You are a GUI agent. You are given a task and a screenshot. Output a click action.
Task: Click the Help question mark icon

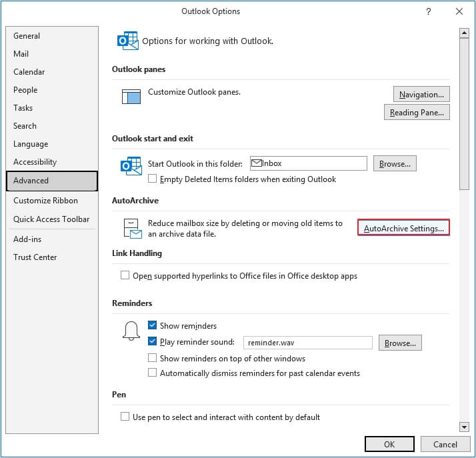click(429, 11)
